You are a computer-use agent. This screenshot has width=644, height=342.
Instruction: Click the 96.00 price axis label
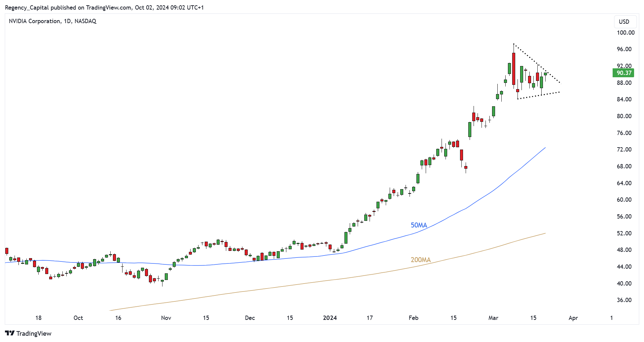click(624, 49)
